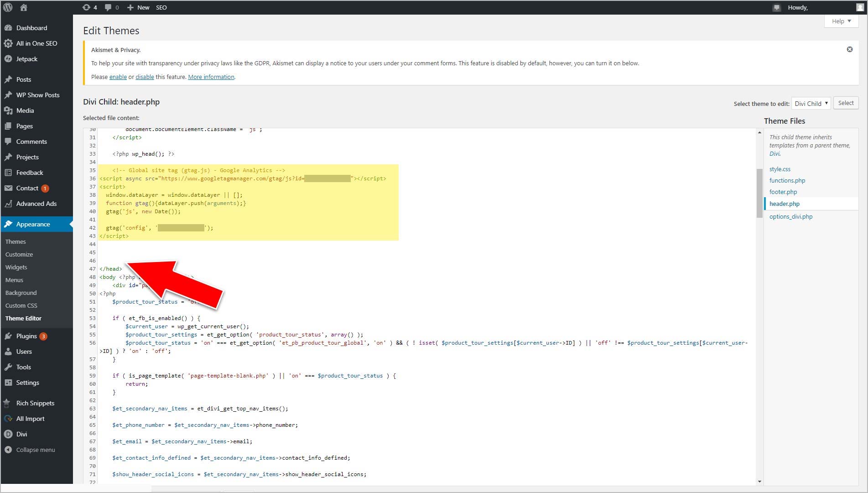Open footer.php in Theme Files
Image resolution: width=868 pixels, height=493 pixels.
[x=783, y=192]
